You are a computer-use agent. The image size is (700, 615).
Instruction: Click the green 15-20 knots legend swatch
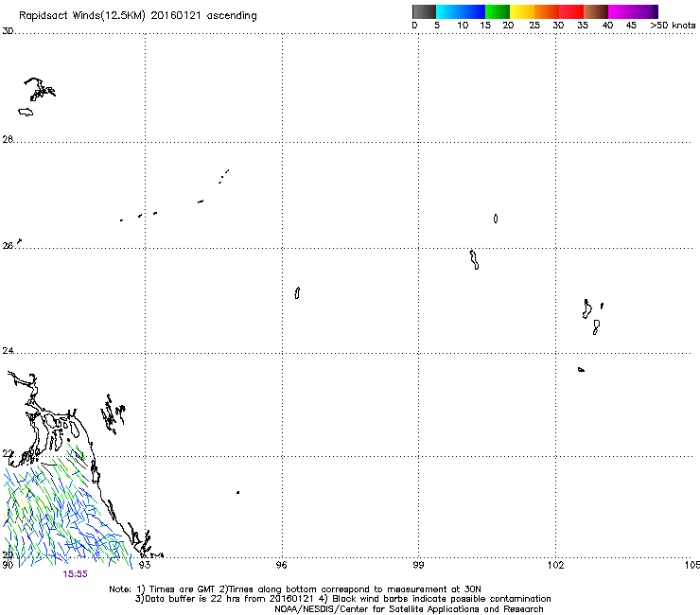point(498,11)
